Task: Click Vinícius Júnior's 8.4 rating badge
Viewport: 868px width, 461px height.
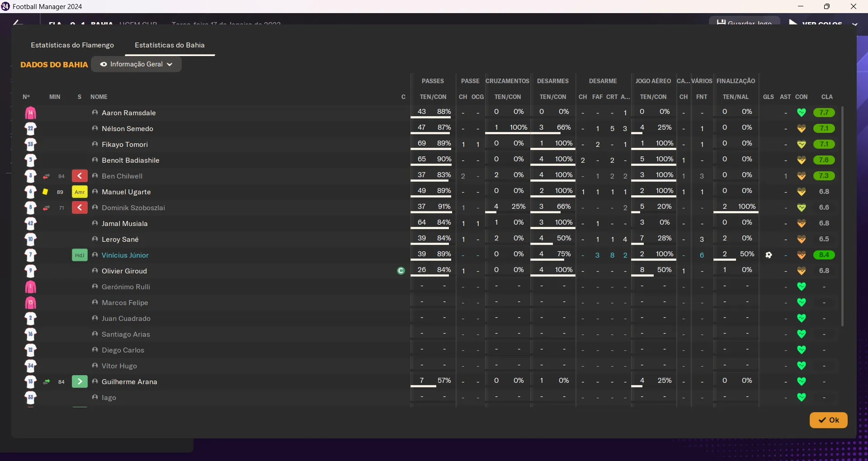Action: coord(824,255)
